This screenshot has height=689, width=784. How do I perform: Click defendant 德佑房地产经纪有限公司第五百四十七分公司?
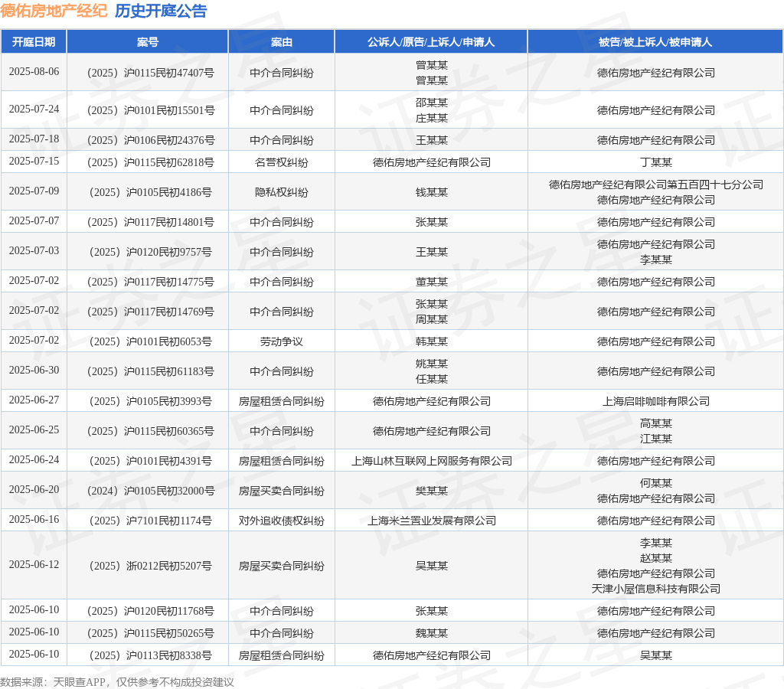(x=656, y=185)
